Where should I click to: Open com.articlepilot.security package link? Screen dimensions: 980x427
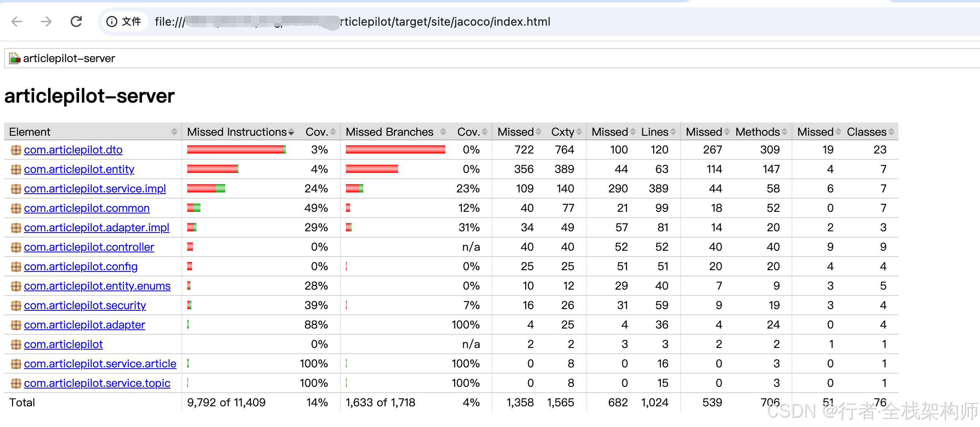85,305
